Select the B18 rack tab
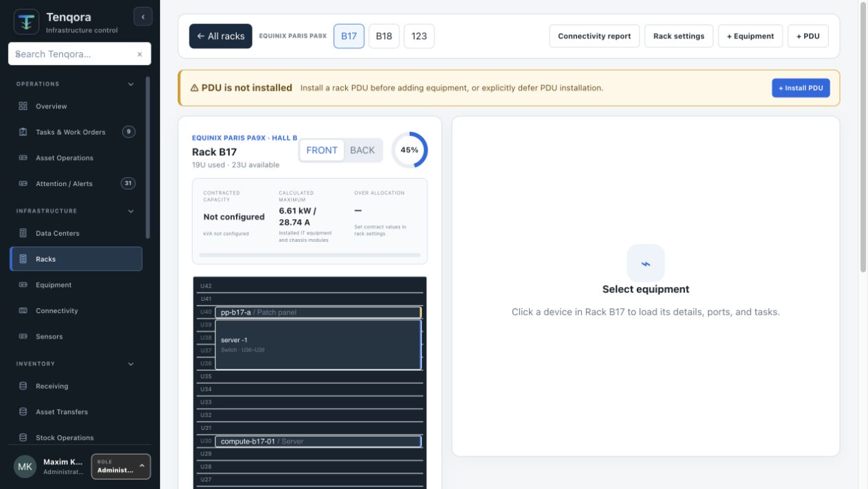The image size is (868, 489). coord(384,36)
